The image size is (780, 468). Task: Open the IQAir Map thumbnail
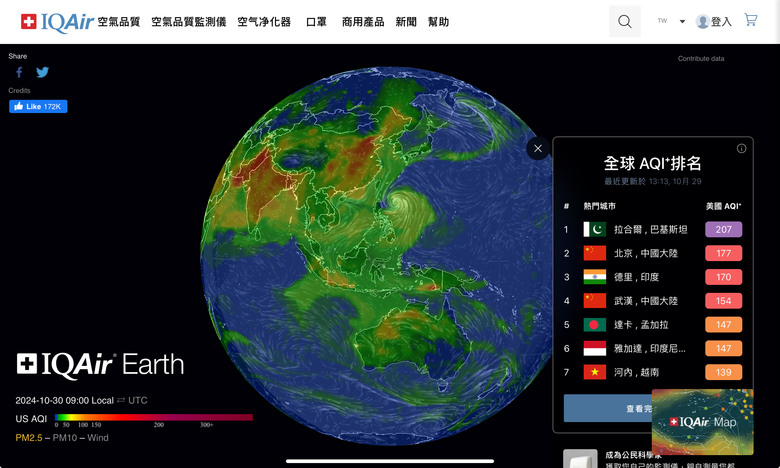pyautogui.click(x=702, y=422)
